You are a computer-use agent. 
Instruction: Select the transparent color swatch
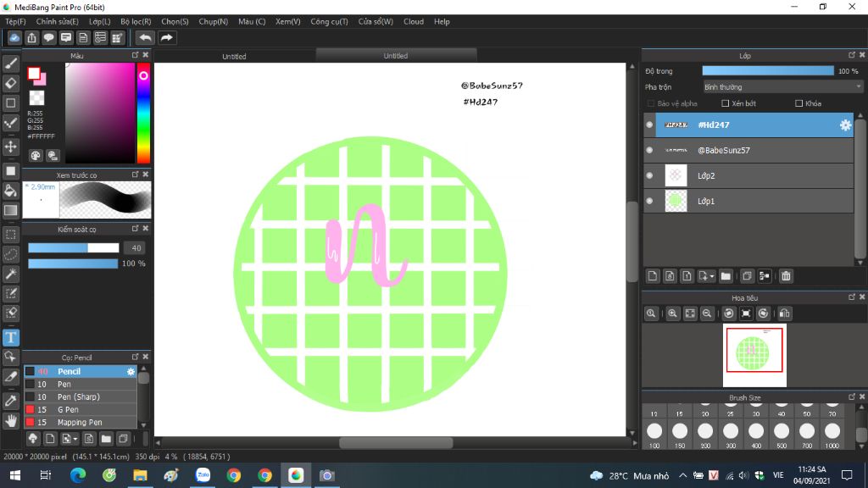pyautogui.click(x=36, y=98)
